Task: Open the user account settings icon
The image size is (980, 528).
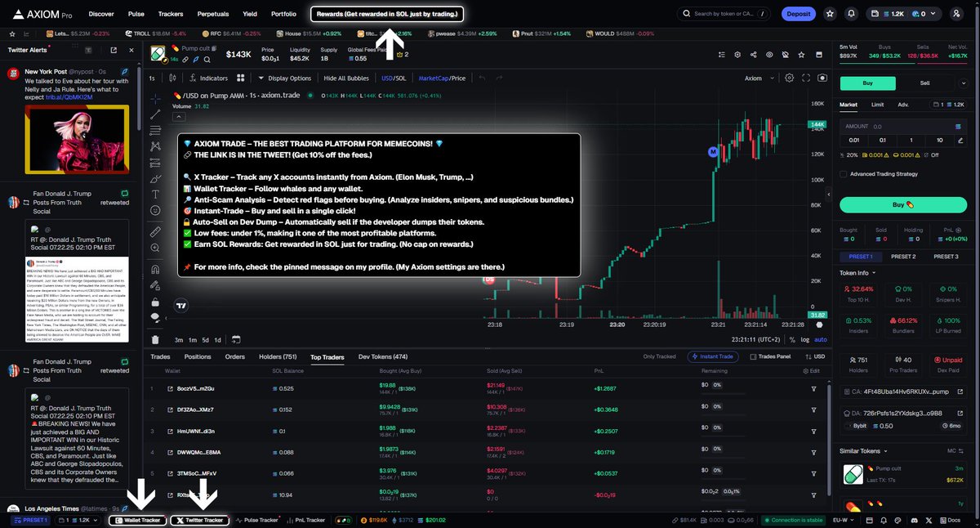Action: (955, 14)
